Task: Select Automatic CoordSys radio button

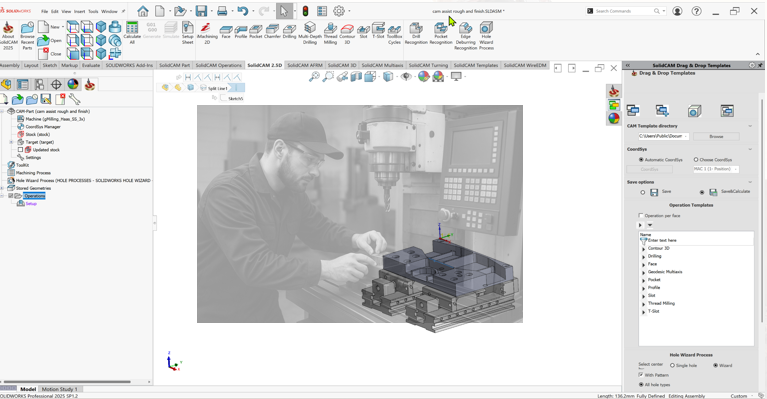Action: pos(641,160)
